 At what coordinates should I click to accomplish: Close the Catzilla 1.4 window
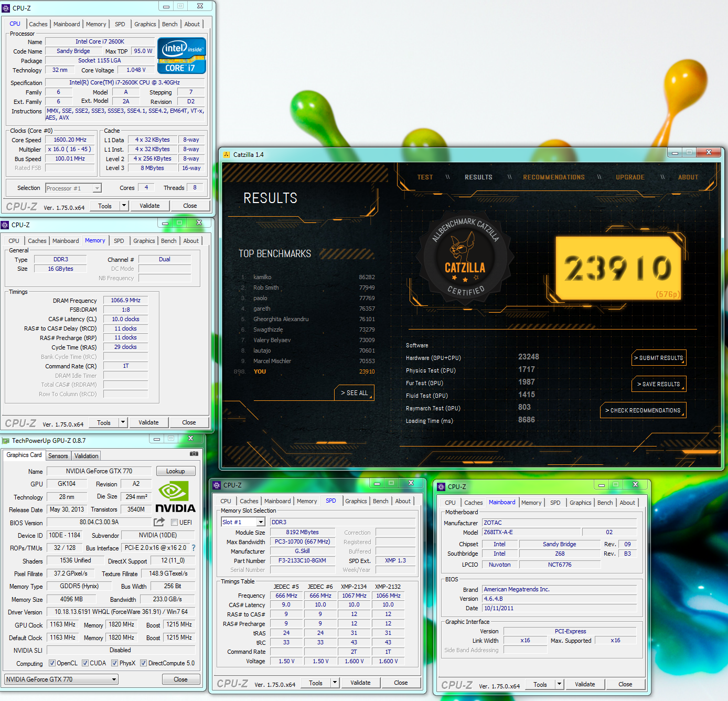pos(709,153)
